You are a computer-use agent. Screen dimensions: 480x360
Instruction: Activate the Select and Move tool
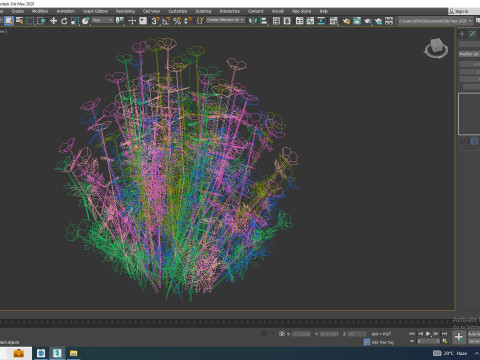tap(53, 21)
